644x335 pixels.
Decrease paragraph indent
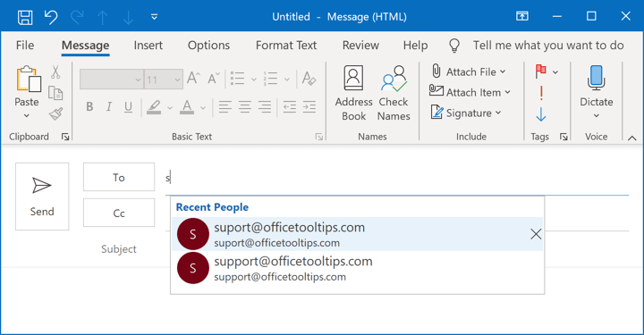(290, 107)
